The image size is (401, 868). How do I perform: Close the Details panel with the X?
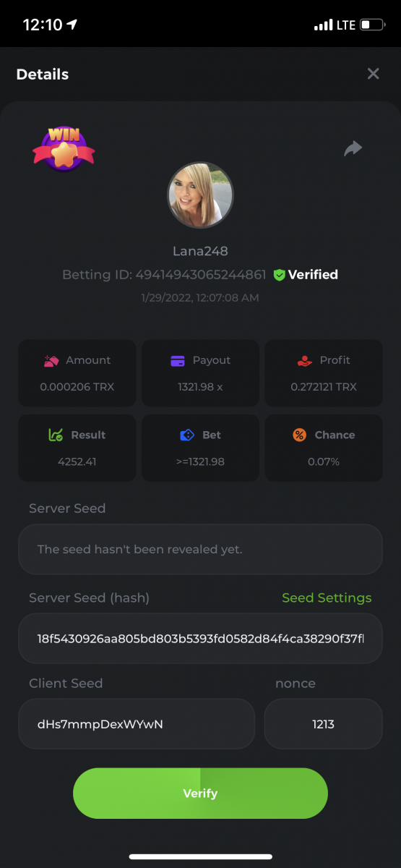coord(373,74)
